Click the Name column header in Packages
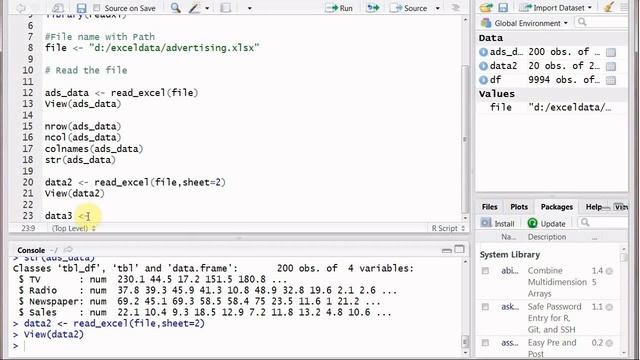Image resolution: width=640 pixels, height=360 pixels. click(508, 237)
